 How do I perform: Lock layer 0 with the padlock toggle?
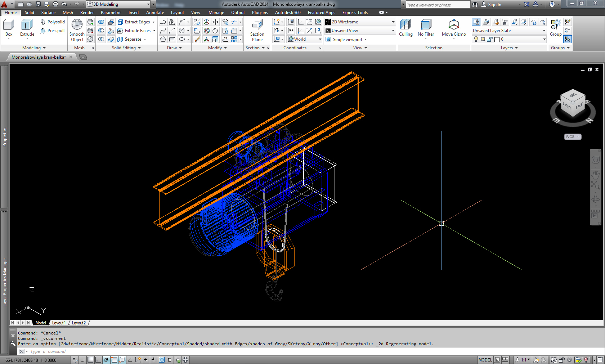click(490, 39)
